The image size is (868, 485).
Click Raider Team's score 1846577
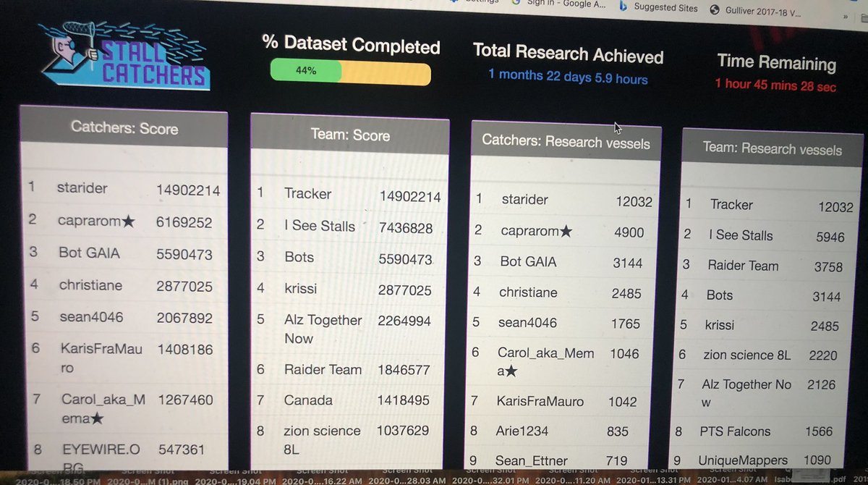[404, 370]
